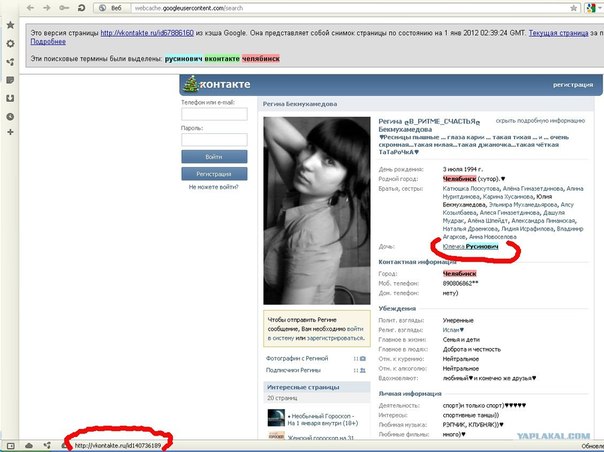
Task: Click the browser back arrow
Action: click(29, 8)
